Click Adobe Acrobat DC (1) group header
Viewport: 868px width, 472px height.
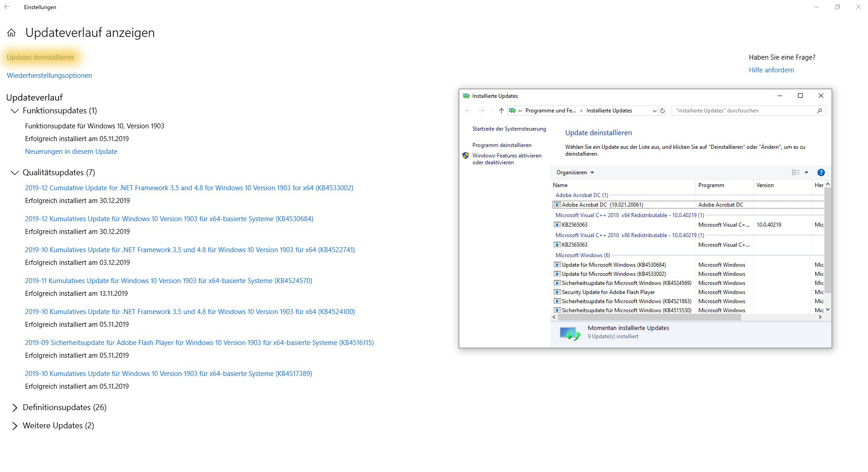coord(582,195)
